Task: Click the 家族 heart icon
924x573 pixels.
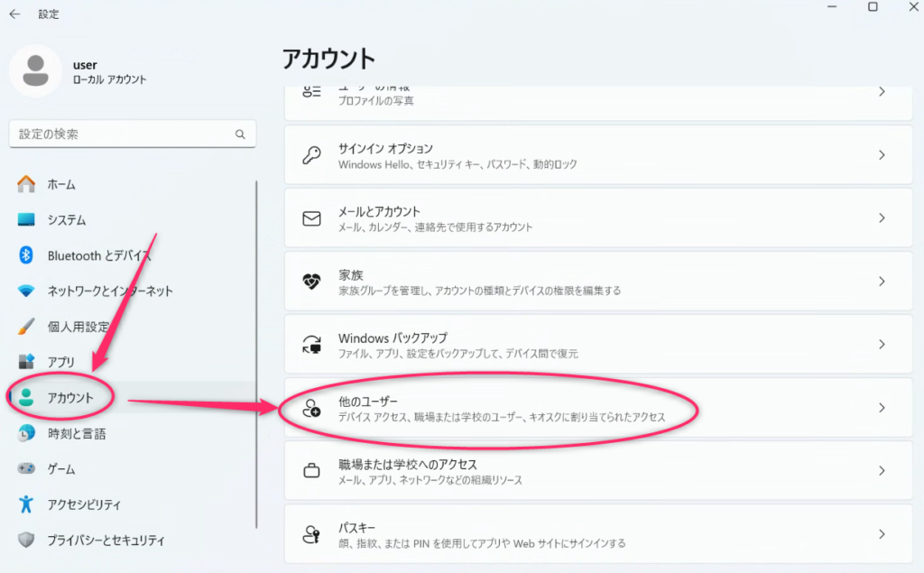Action: tap(311, 282)
